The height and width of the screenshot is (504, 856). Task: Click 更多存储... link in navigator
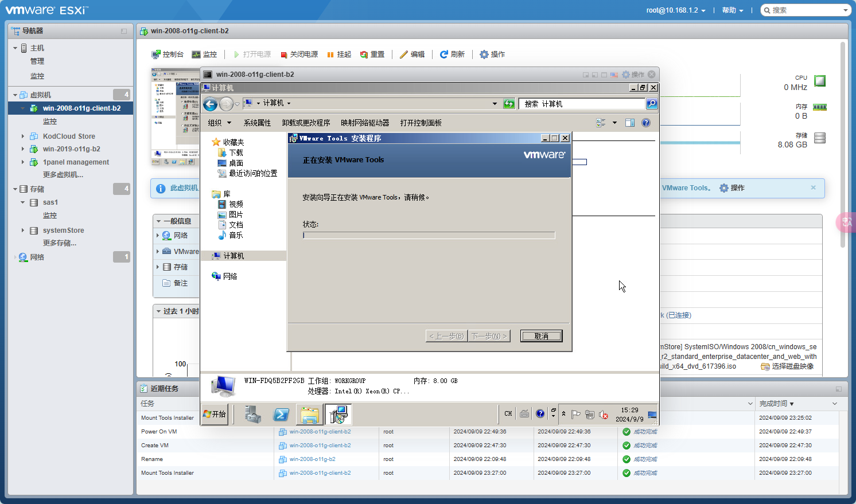tap(60, 243)
